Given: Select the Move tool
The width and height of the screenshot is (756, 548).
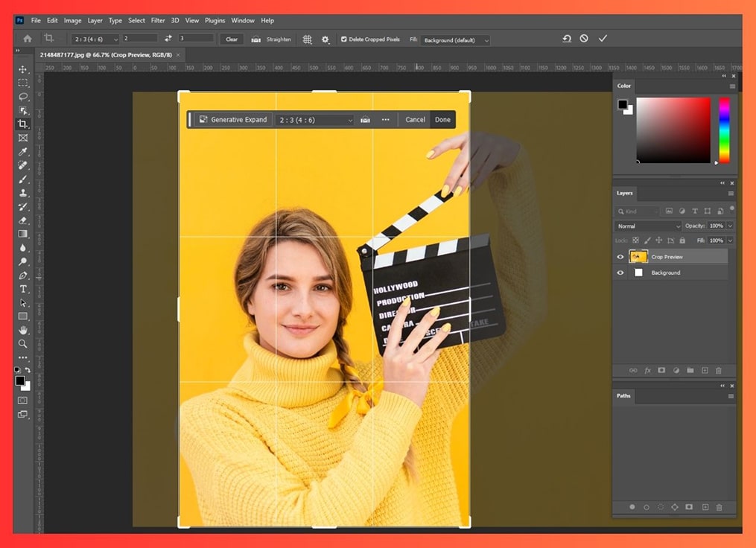Looking at the screenshot, I should [x=23, y=69].
